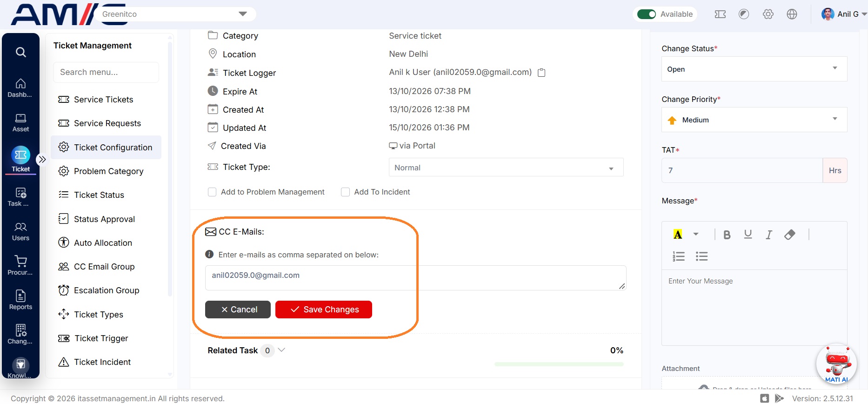The width and height of the screenshot is (868, 404).
Task: Click the TAT hours input field
Action: pos(742,170)
